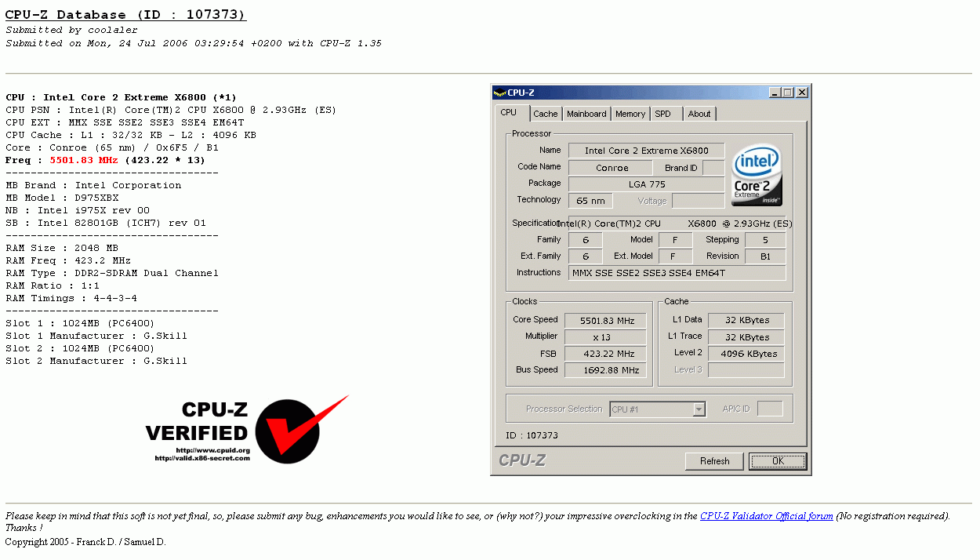This screenshot has height=560, width=980.
Task: Click the Specification field showing X6800 @ 2.93GHz
Action: [677, 224]
